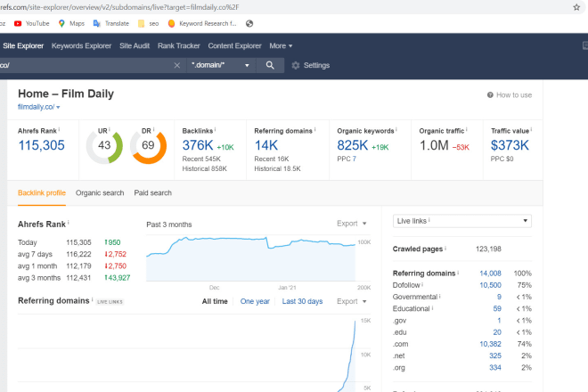The image size is (588, 392).
Task: Show info tooltip for Organic traffic
Action: [467, 129]
